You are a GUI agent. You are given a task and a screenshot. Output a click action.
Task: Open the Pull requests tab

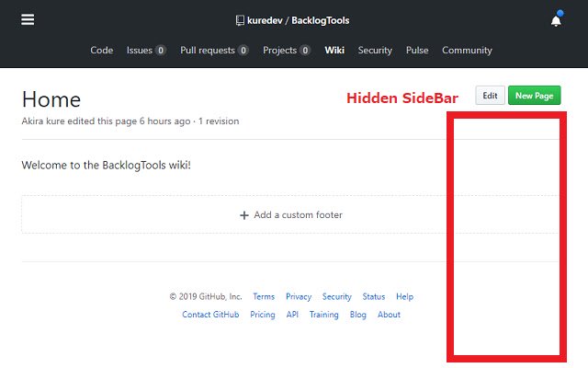[214, 51]
